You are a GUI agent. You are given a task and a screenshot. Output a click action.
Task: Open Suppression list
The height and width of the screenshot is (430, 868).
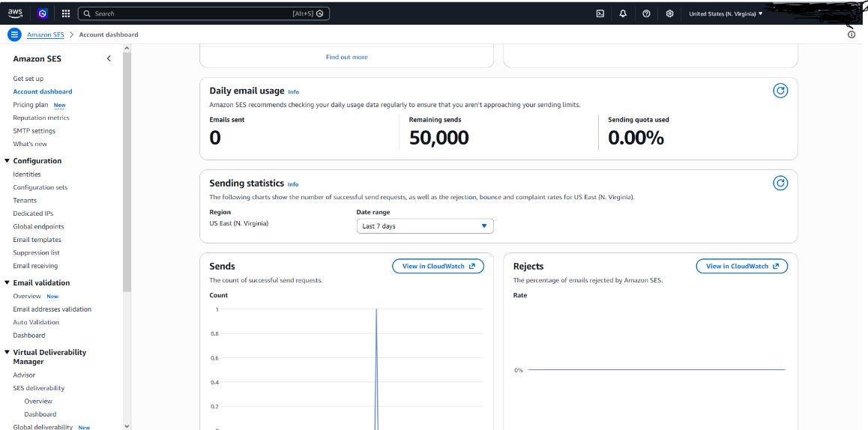36,253
